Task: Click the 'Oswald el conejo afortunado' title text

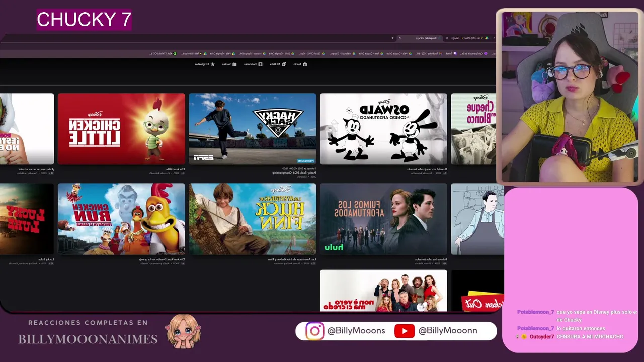Action: [427, 169]
